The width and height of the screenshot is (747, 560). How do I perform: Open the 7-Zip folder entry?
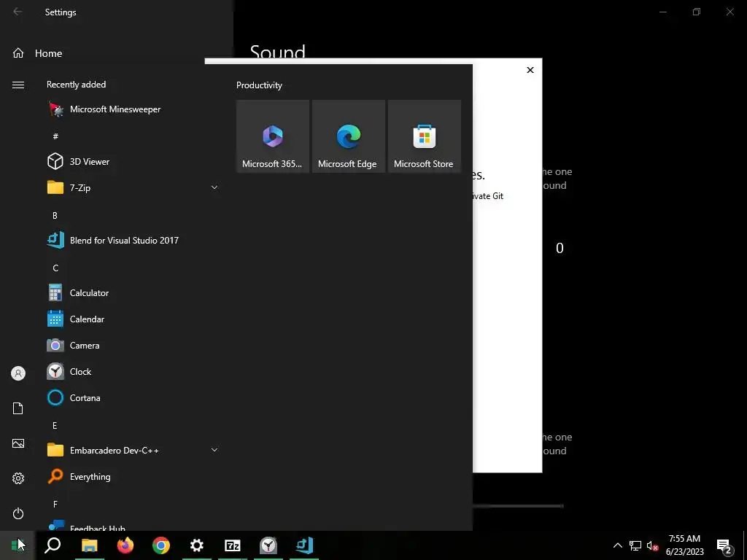coord(133,187)
